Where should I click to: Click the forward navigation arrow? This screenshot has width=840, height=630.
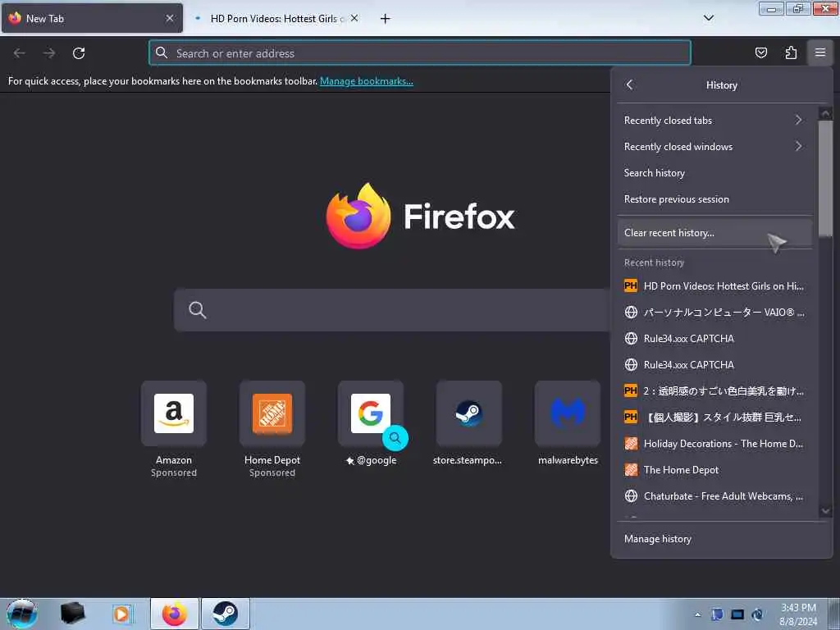coord(49,53)
